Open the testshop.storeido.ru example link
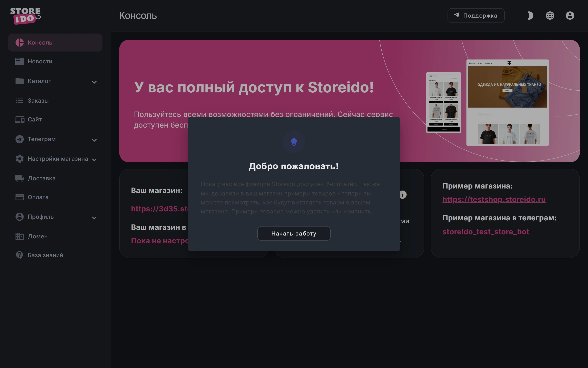The image size is (588, 368). coord(494,199)
